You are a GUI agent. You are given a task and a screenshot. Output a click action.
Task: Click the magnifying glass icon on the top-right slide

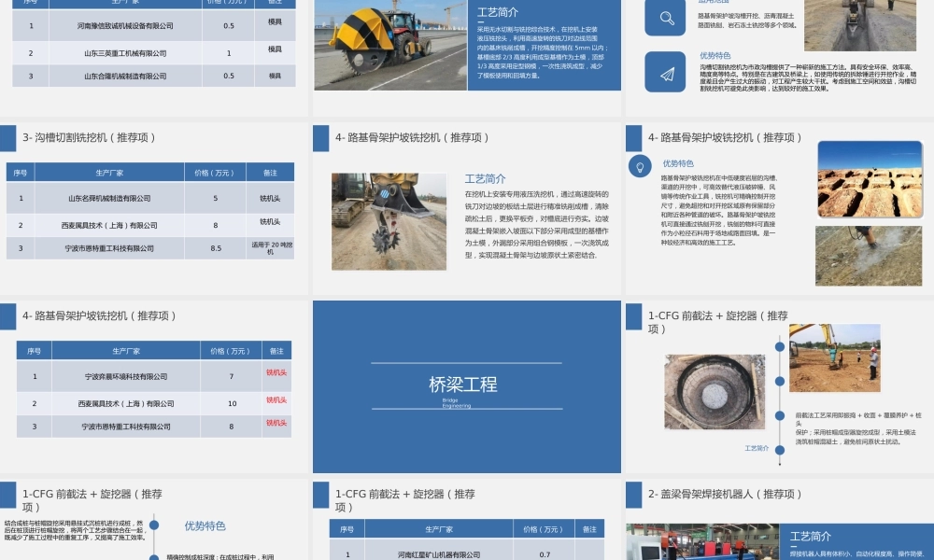coord(665,18)
